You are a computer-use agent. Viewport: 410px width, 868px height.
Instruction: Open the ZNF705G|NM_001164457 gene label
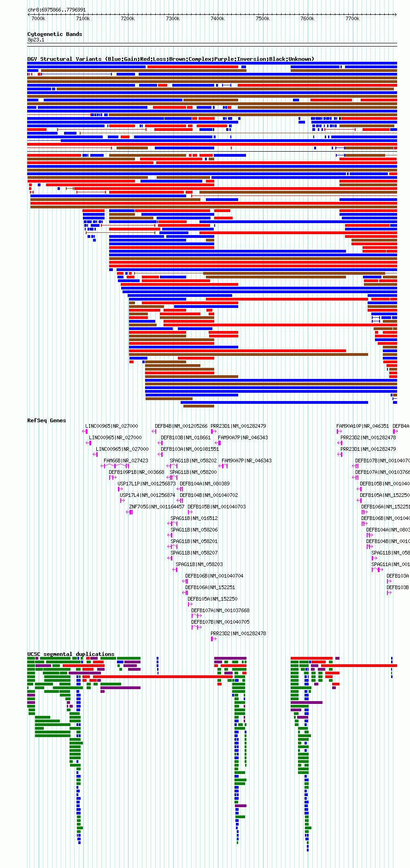[157, 507]
